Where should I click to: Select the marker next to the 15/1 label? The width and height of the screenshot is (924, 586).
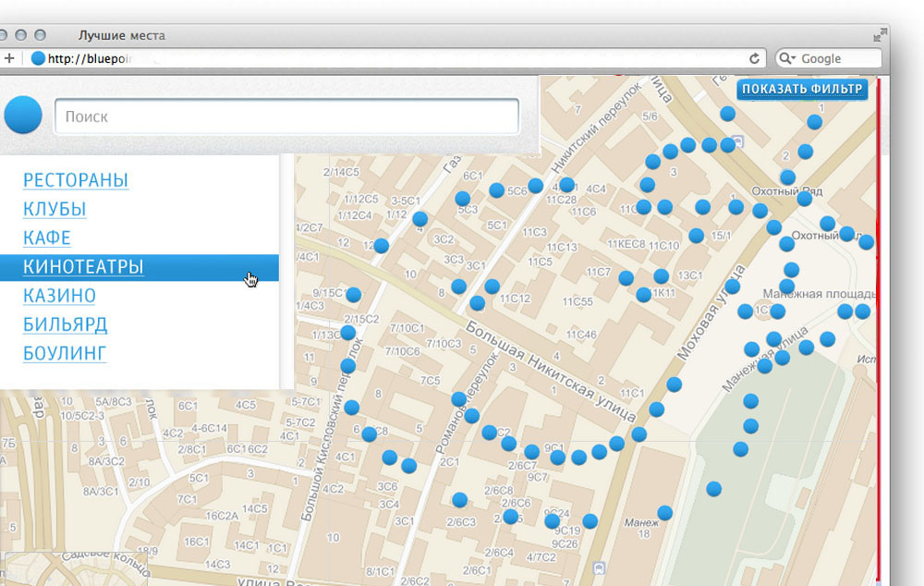coord(697,236)
